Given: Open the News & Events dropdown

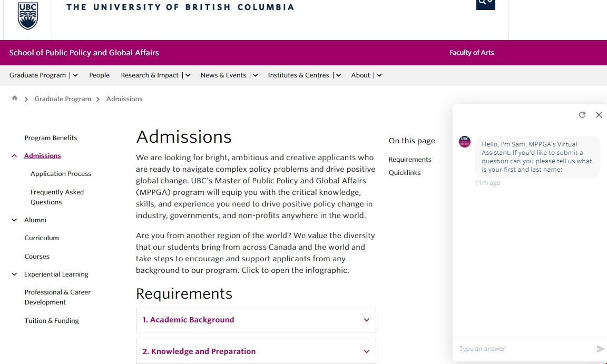Looking at the screenshot, I should tap(254, 75).
